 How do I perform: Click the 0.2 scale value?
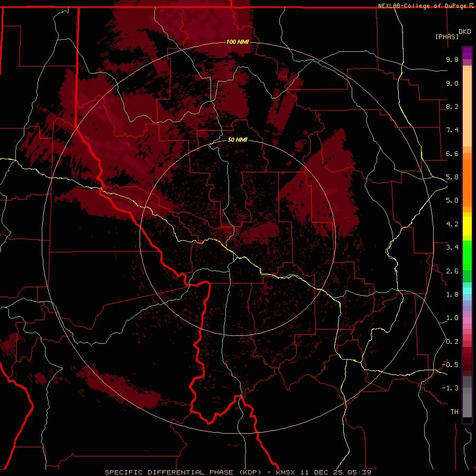pyautogui.click(x=452, y=342)
